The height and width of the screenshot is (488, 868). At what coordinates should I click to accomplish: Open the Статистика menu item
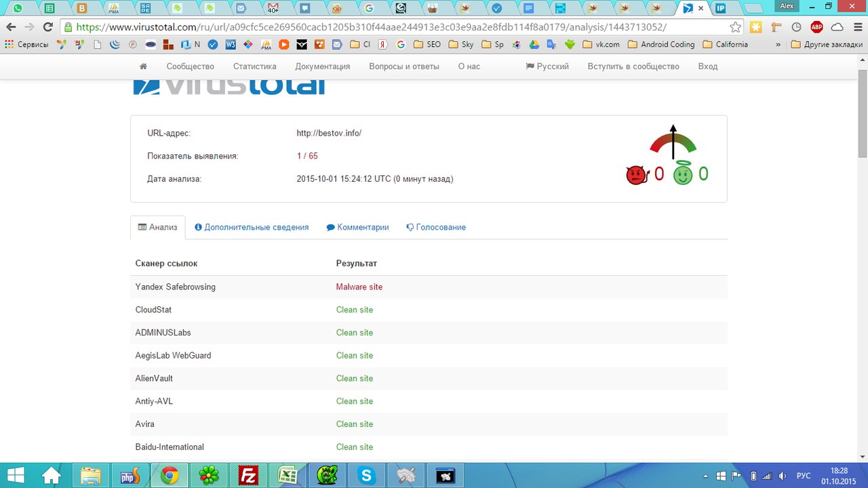coord(255,66)
